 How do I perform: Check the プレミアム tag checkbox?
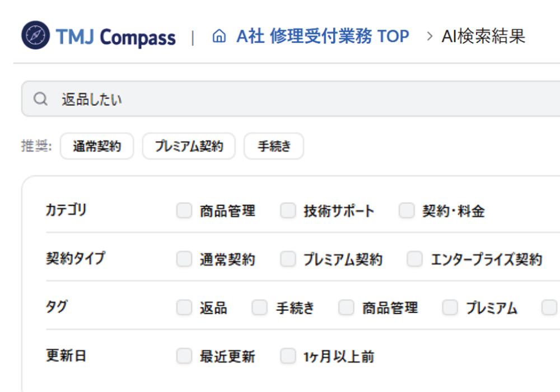point(450,307)
